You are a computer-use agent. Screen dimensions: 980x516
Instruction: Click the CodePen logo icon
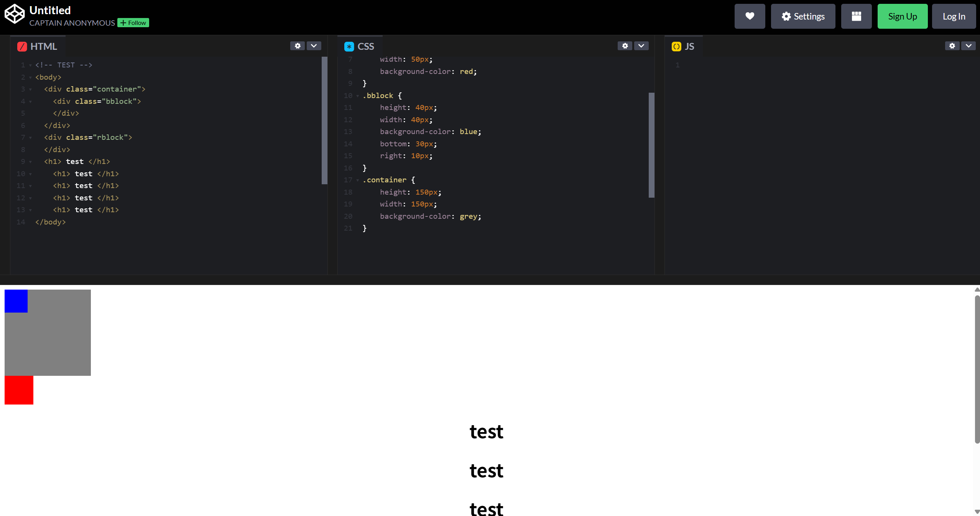(x=15, y=14)
